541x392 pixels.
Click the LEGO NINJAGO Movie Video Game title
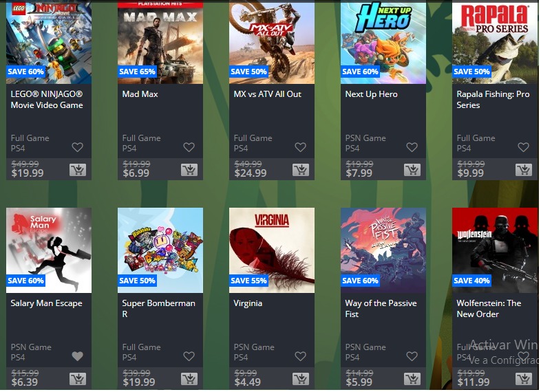(x=47, y=99)
